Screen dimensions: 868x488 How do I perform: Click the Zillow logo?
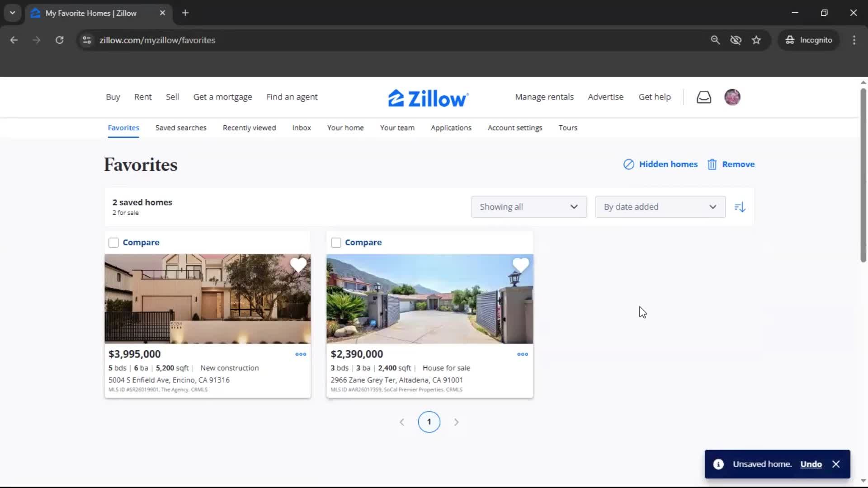coord(428,98)
